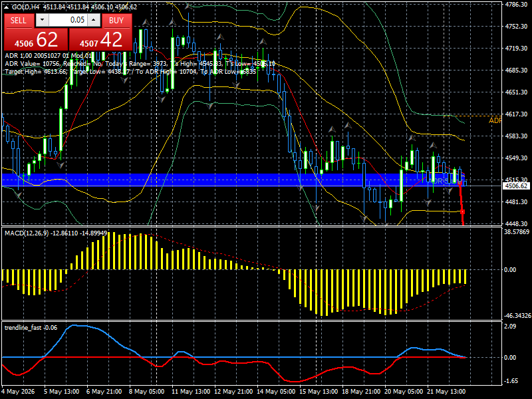Click the 4549.30 price scale label

point(516,158)
